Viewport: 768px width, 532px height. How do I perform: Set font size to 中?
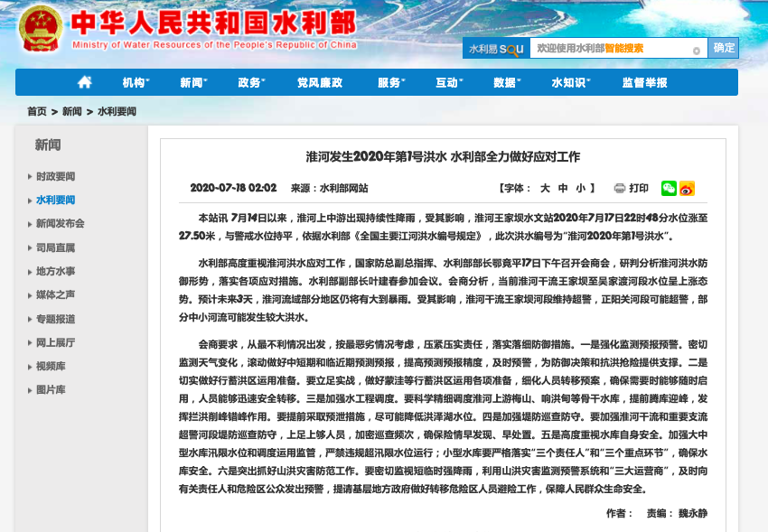[x=563, y=189]
